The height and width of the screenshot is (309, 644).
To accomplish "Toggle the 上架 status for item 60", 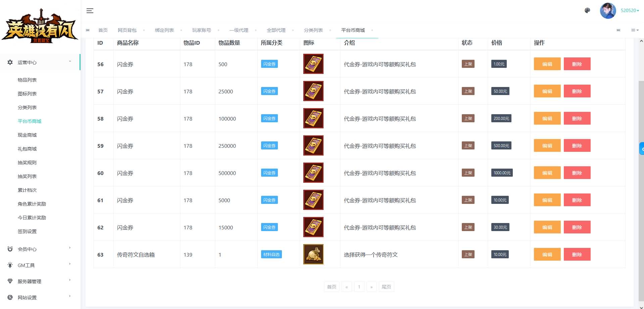I will point(468,173).
